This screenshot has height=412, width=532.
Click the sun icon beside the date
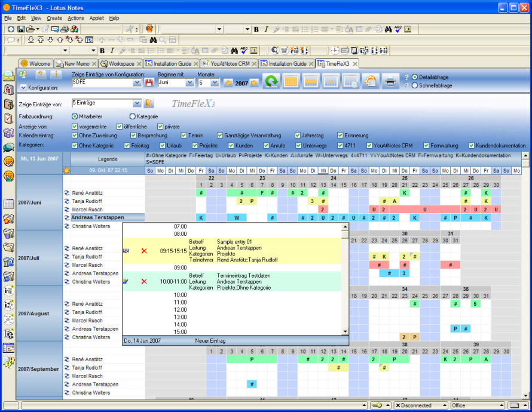[x=66, y=170]
